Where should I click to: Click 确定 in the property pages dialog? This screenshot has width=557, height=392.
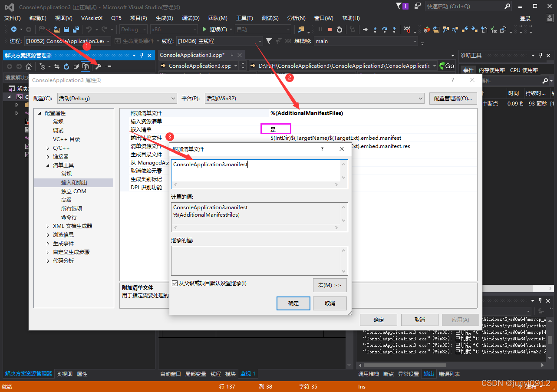pos(379,320)
